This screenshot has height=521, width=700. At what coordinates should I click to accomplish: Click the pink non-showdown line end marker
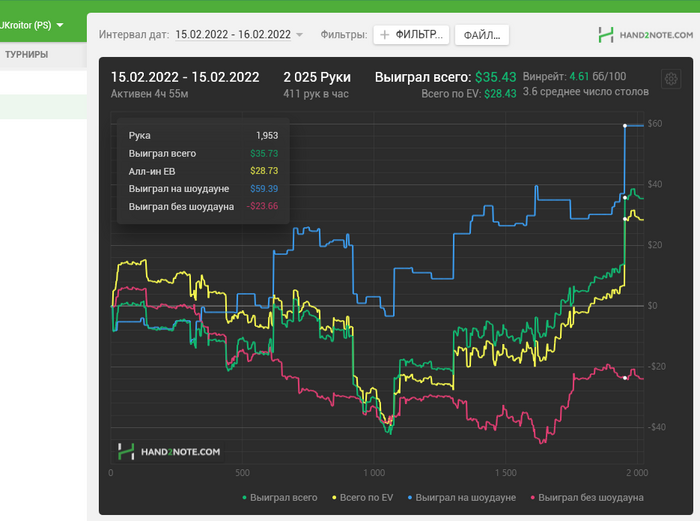coord(625,377)
